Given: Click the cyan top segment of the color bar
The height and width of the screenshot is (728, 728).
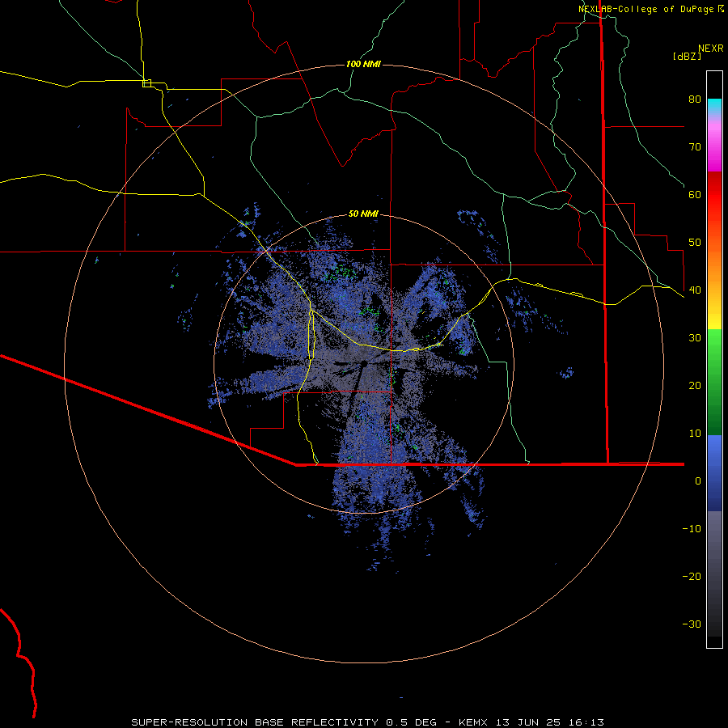Looking at the screenshot, I should [714, 105].
